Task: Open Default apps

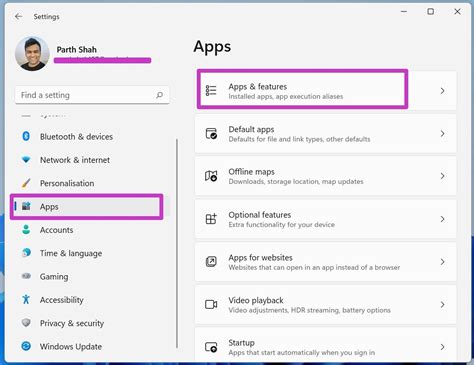Action: (325, 133)
